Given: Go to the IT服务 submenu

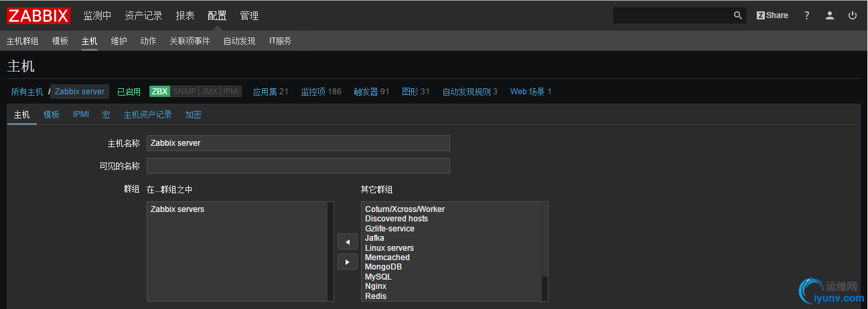Looking at the screenshot, I should pyautogui.click(x=281, y=41).
